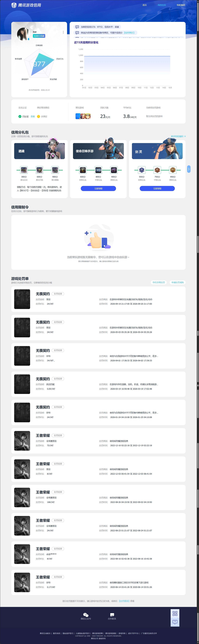Click the 逆战 600分 星光闪现 gift icon
The width and height of the screenshot is (199, 644).
(40, 170)
